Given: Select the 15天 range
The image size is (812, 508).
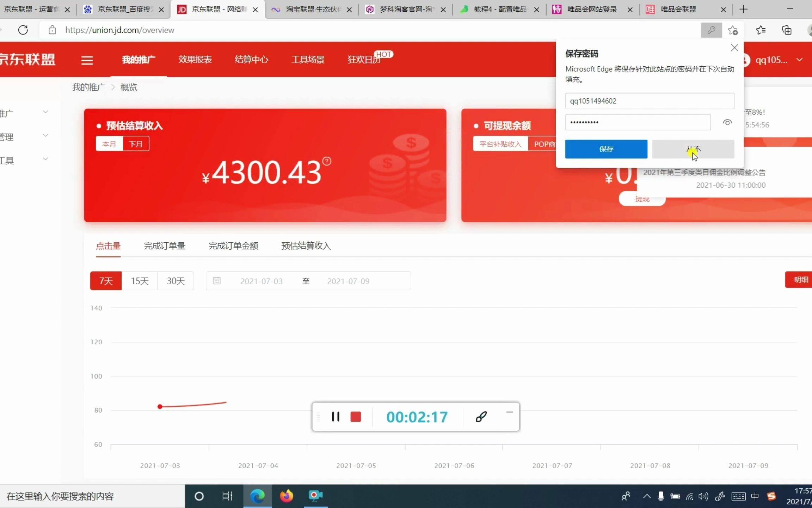Looking at the screenshot, I should click(140, 281).
